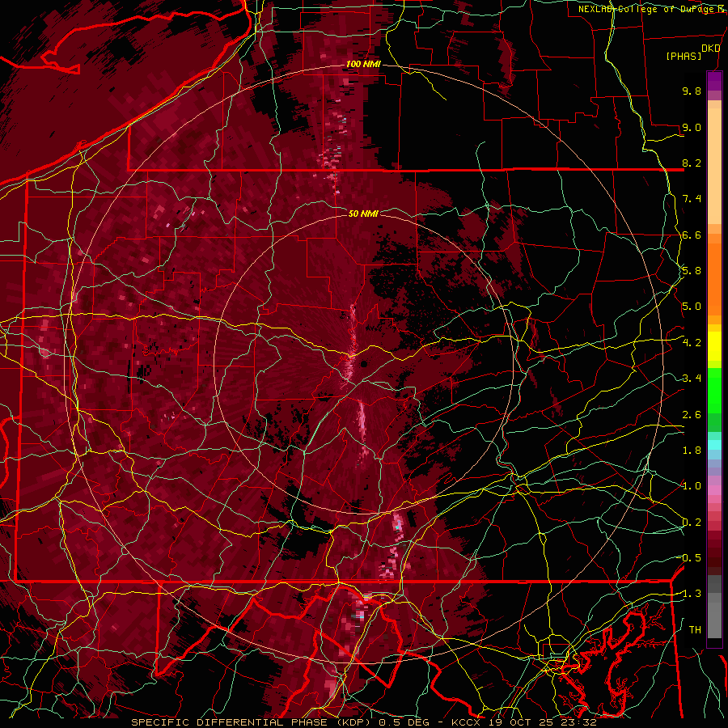Pick the purple segment atop the color bar
The width and height of the screenshot is (728, 728).
pyautogui.click(x=714, y=81)
